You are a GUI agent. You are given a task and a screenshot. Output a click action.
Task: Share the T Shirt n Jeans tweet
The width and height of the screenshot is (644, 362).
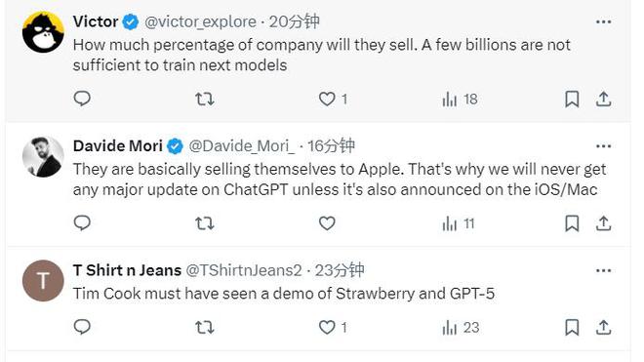point(603,328)
